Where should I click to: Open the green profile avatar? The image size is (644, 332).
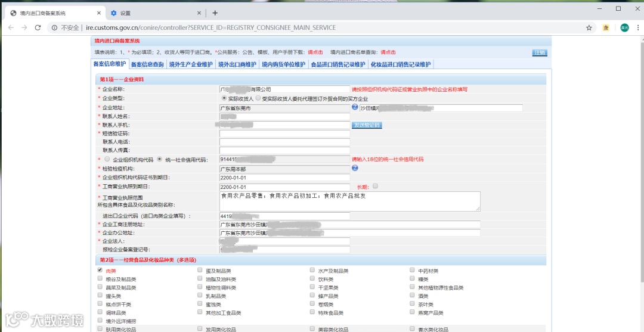[x=624, y=27]
